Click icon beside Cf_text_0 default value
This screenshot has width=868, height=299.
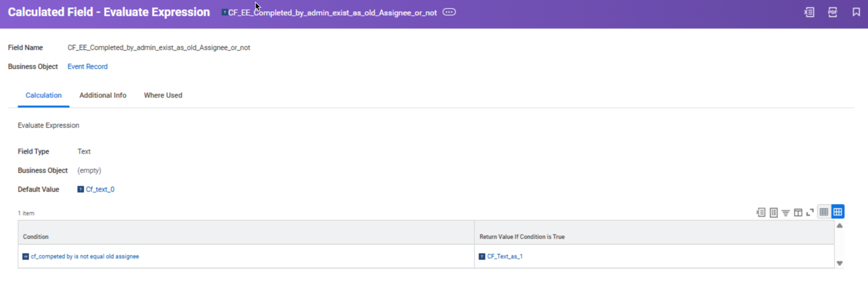point(80,190)
